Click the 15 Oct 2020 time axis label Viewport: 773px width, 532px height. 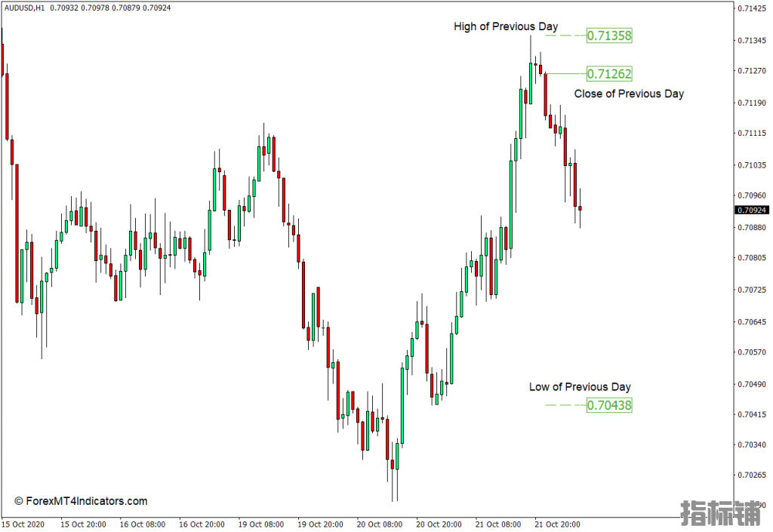(x=24, y=524)
